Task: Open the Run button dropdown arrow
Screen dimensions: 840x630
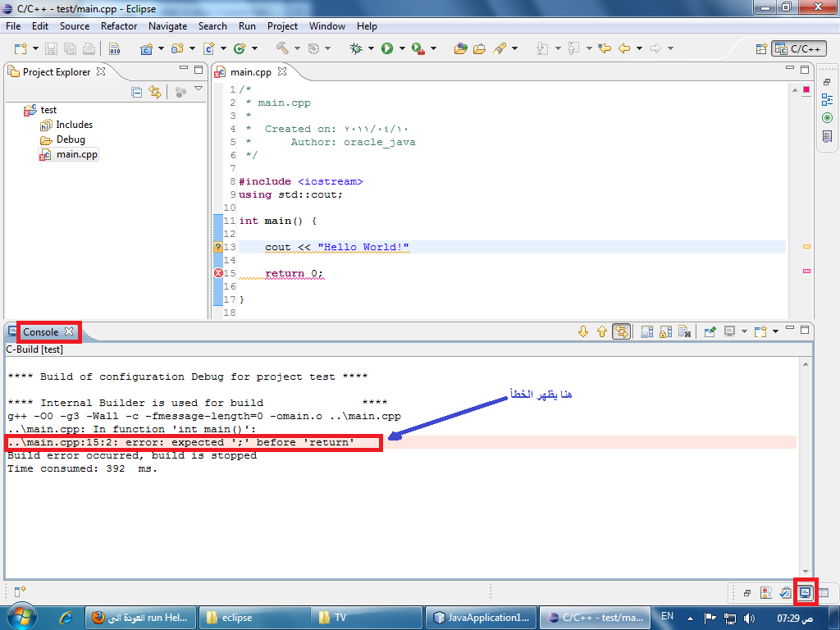Action: 402,48
